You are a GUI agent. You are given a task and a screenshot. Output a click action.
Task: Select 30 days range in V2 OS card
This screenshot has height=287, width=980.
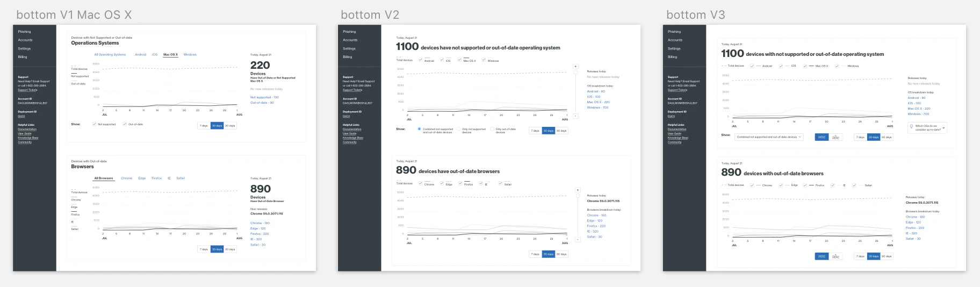coord(549,131)
